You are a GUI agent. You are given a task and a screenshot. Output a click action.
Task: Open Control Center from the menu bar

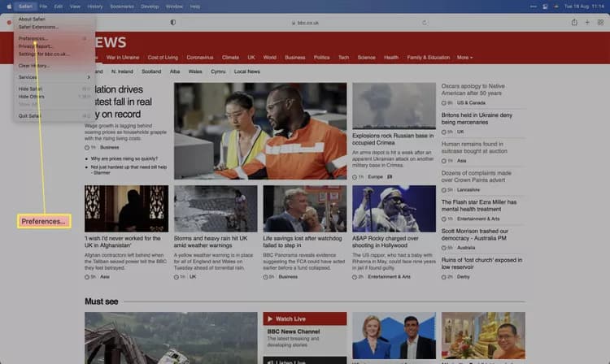(x=545, y=6)
